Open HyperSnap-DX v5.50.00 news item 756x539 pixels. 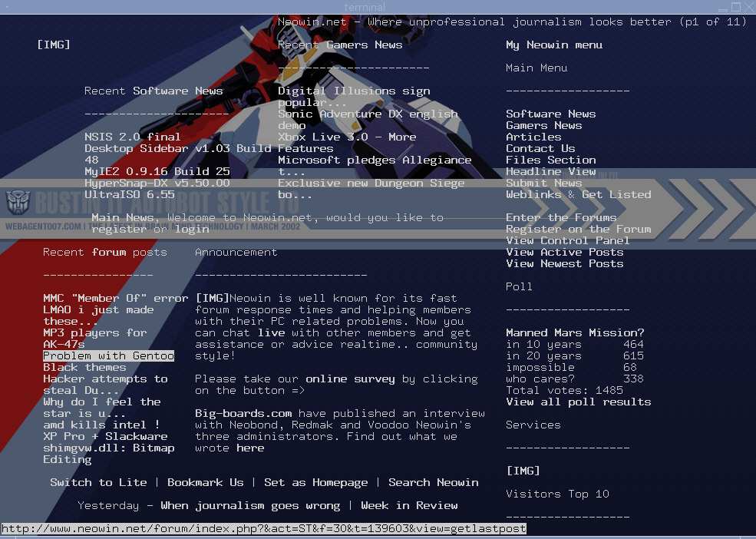coord(157,184)
